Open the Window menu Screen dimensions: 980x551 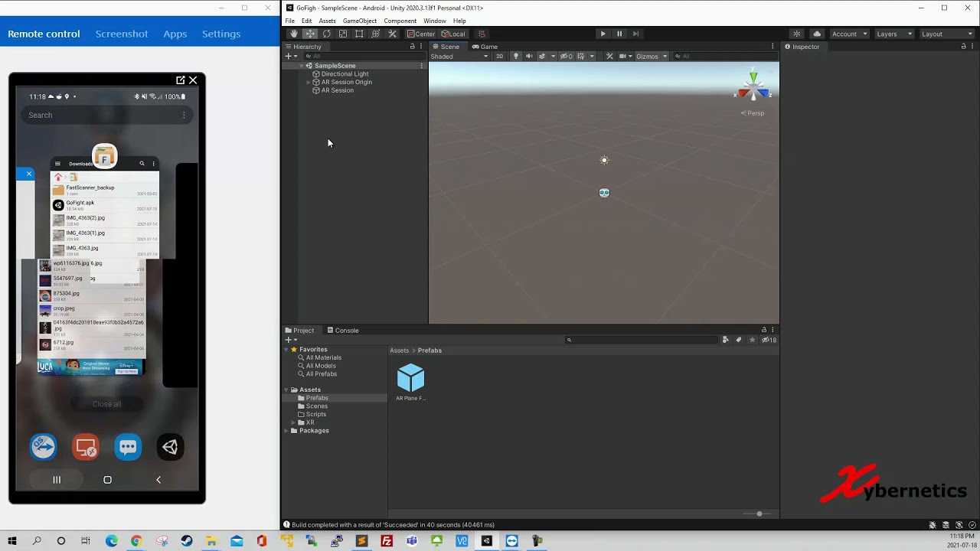point(435,21)
